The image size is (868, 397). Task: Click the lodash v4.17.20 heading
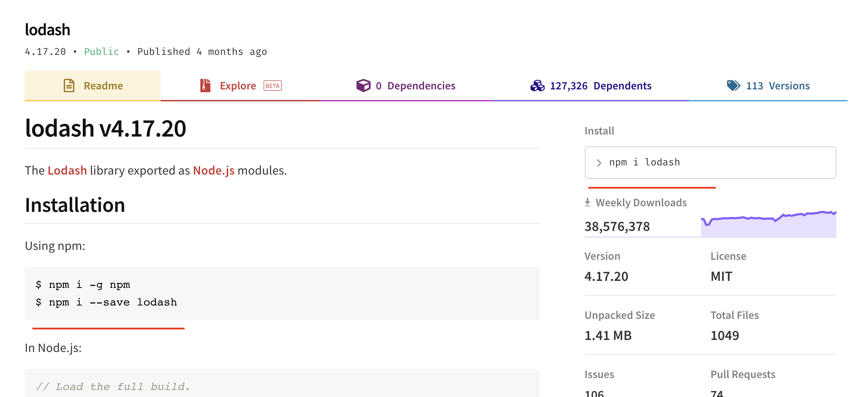[x=105, y=128]
